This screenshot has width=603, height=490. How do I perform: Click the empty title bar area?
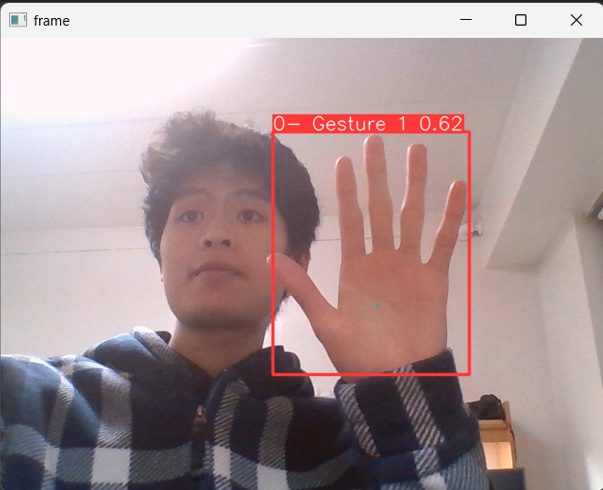click(x=250, y=20)
